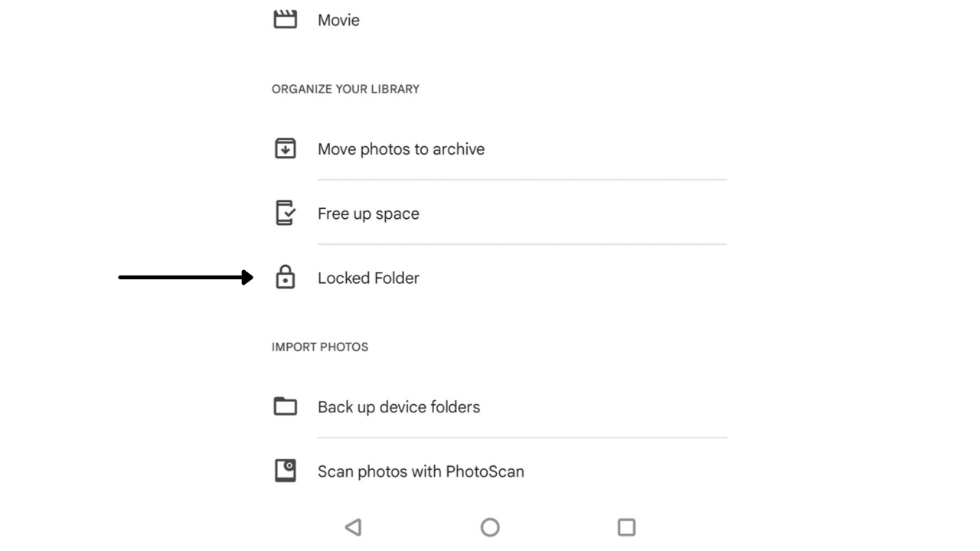Tap the Android home circle button
980x551 pixels.
tap(490, 527)
